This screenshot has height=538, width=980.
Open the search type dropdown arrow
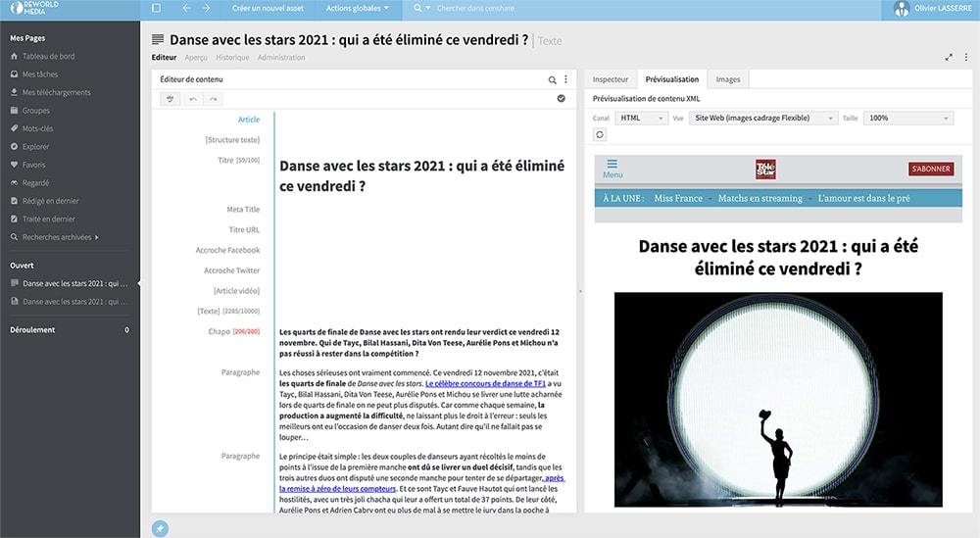(x=428, y=8)
